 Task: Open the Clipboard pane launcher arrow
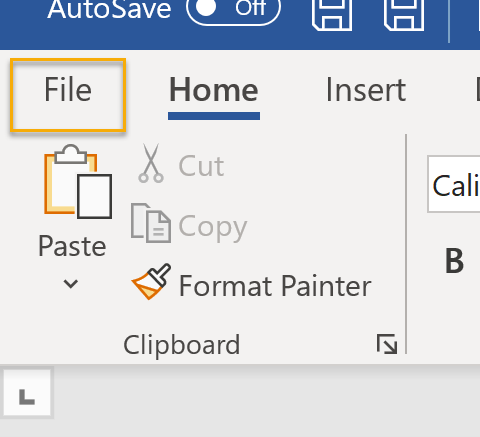click(387, 344)
